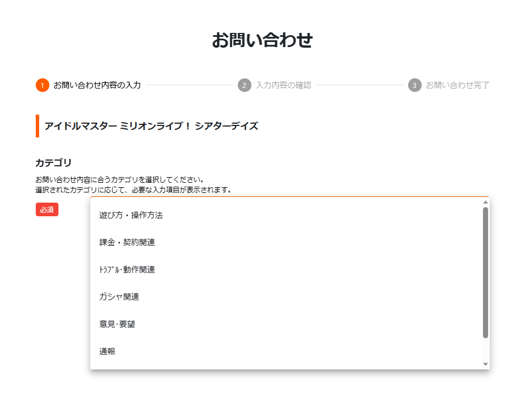Click the dropdown list scrollbar thumb
This screenshot has height=420, width=525.
(x=485, y=272)
